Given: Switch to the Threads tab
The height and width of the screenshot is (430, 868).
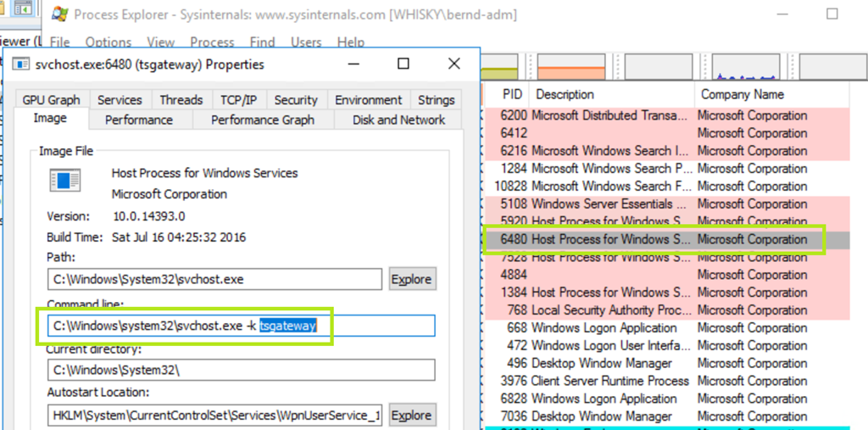Looking at the screenshot, I should click(181, 99).
